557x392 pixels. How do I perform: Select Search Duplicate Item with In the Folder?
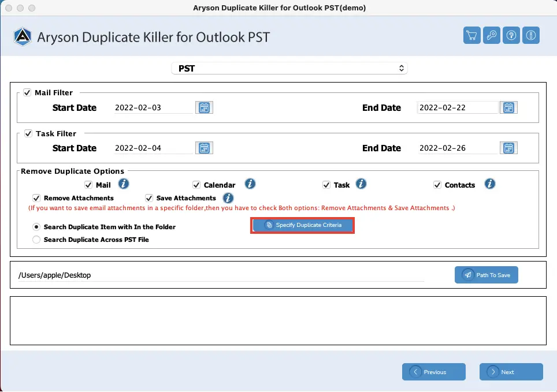[x=36, y=227]
